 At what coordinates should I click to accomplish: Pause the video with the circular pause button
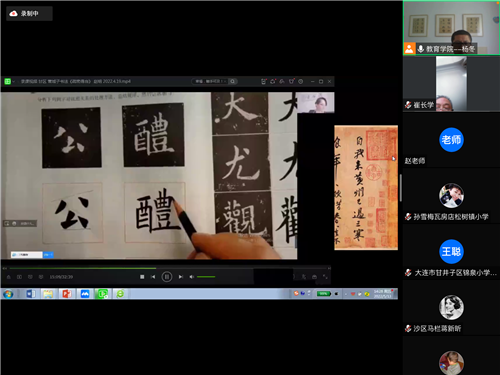point(167,277)
